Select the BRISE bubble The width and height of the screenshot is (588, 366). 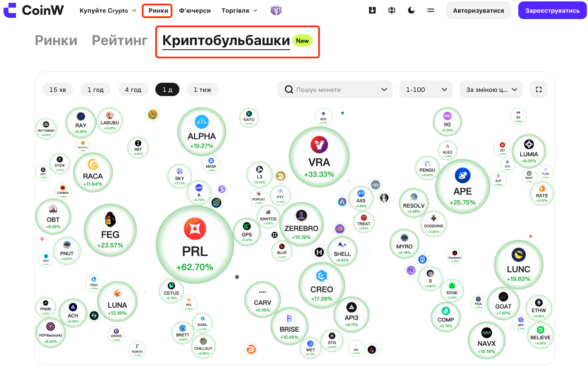[289, 326]
